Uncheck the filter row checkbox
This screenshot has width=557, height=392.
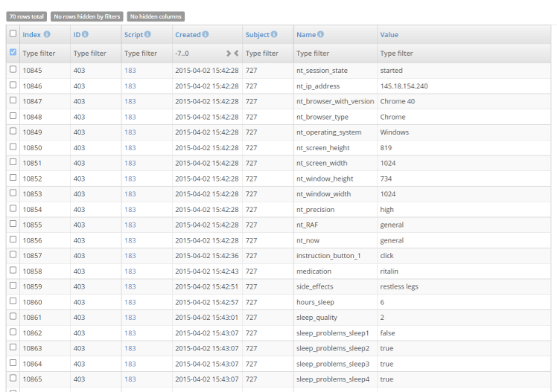(13, 53)
